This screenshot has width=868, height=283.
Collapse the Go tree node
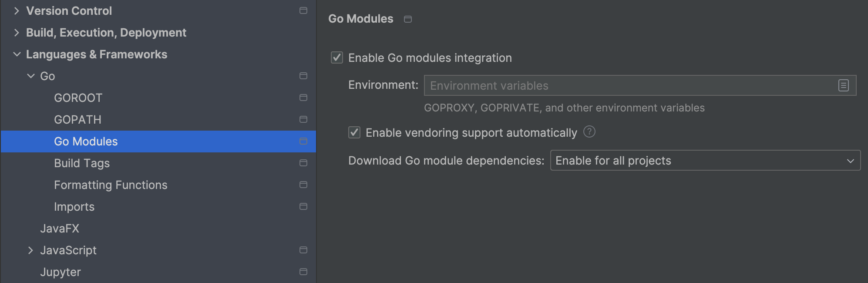30,76
